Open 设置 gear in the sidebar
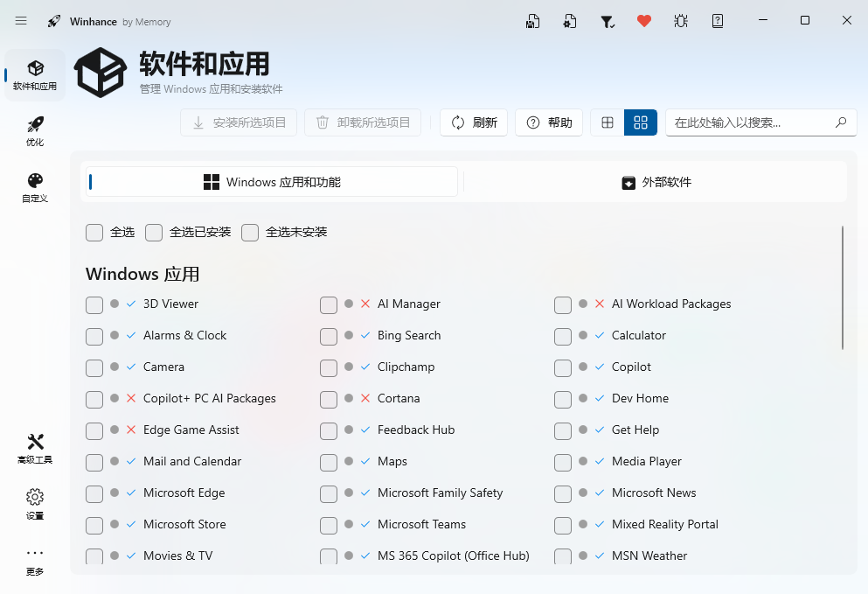Screen dimensions: 868x594 35,504
